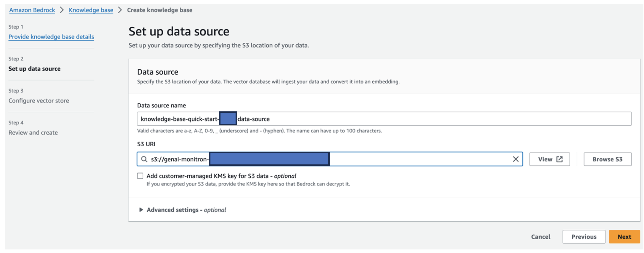The image size is (644, 253).
Task: Click the magnifier icon in S3 URI field
Action: 144,159
